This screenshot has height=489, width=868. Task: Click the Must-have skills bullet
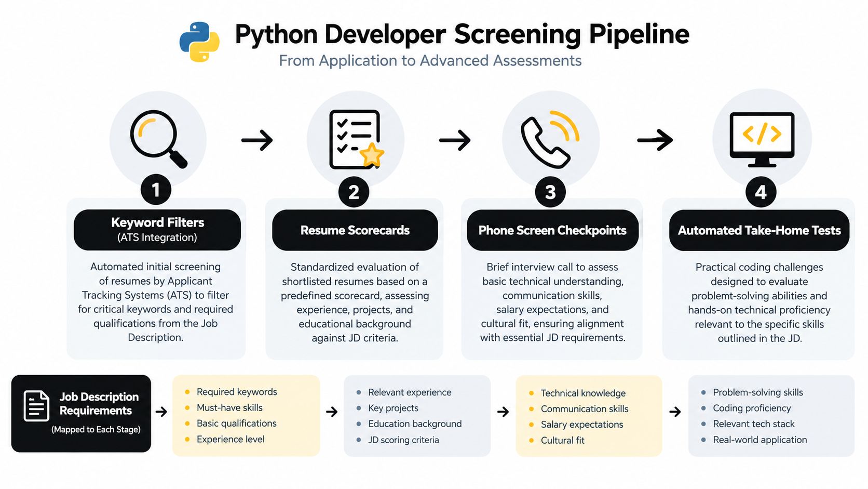pos(224,407)
